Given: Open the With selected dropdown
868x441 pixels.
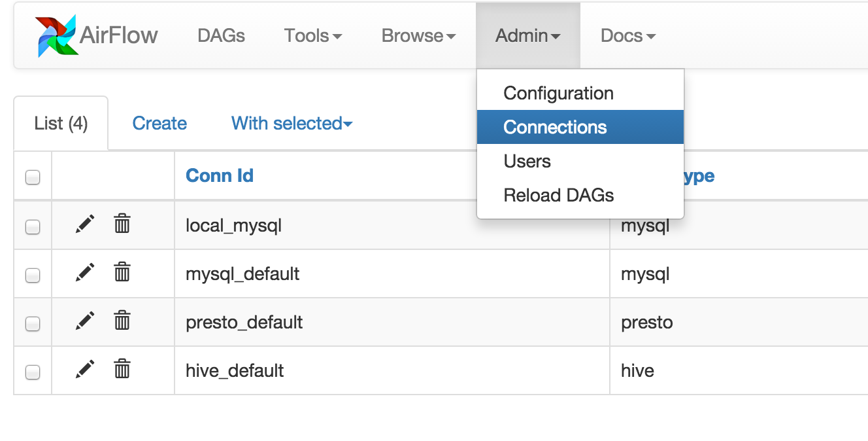Looking at the screenshot, I should click(x=292, y=124).
